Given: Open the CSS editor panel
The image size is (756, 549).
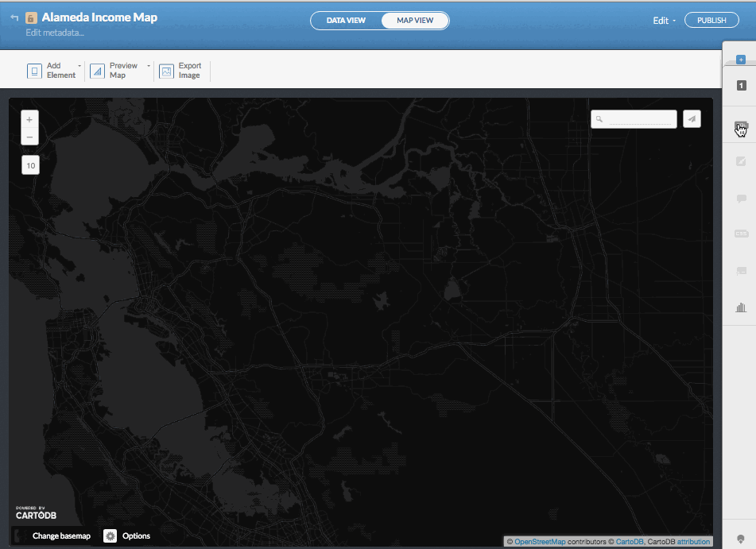Looking at the screenshot, I should tap(740, 234).
